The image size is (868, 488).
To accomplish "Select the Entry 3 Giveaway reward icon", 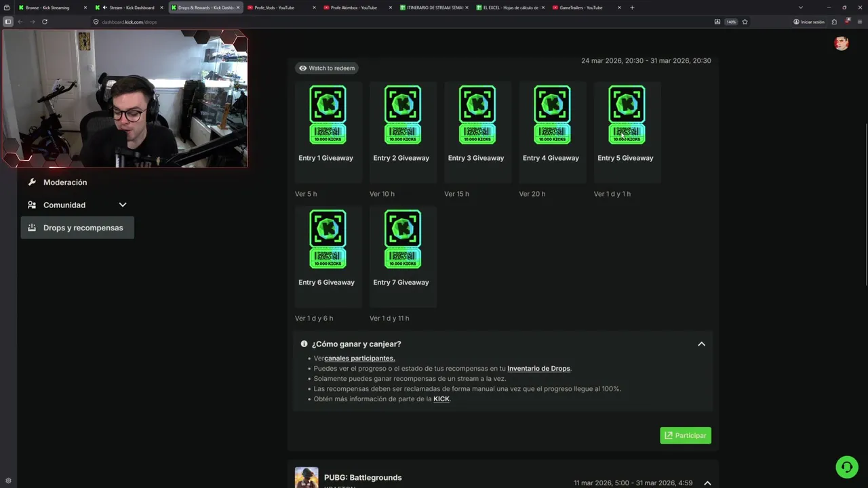I will (477, 115).
